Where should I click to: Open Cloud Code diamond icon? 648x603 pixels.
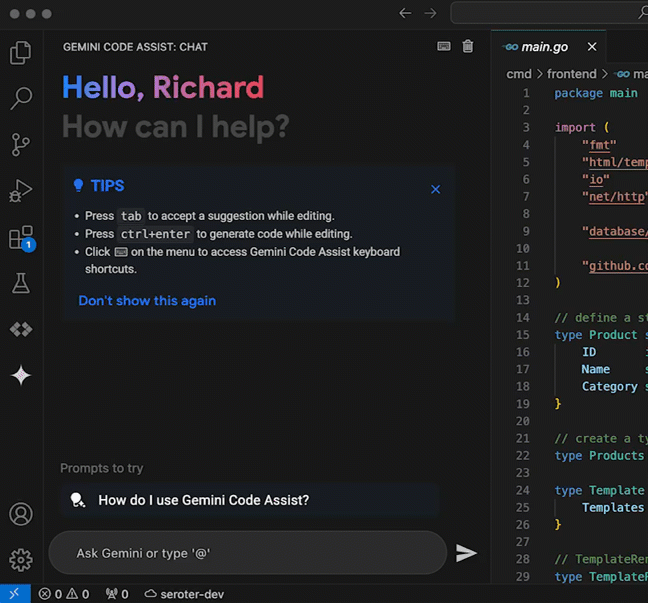[x=21, y=329]
